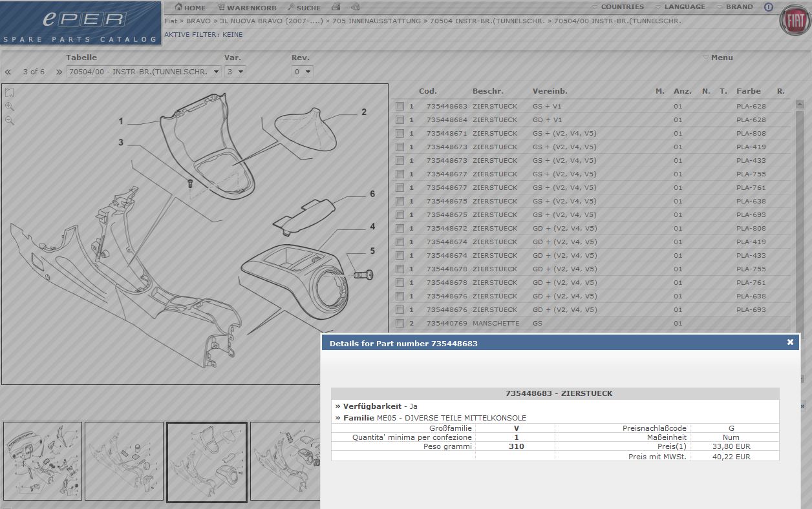The width and height of the screenshot is (812, 509).
Task: Go to previous table with double-left arrow
Action: click(8, 72)
